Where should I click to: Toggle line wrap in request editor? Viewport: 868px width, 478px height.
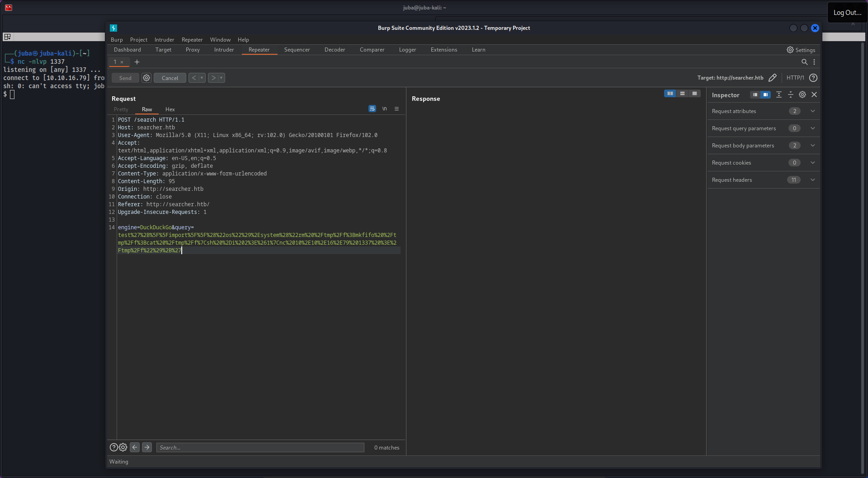click(x=372, y=109)
